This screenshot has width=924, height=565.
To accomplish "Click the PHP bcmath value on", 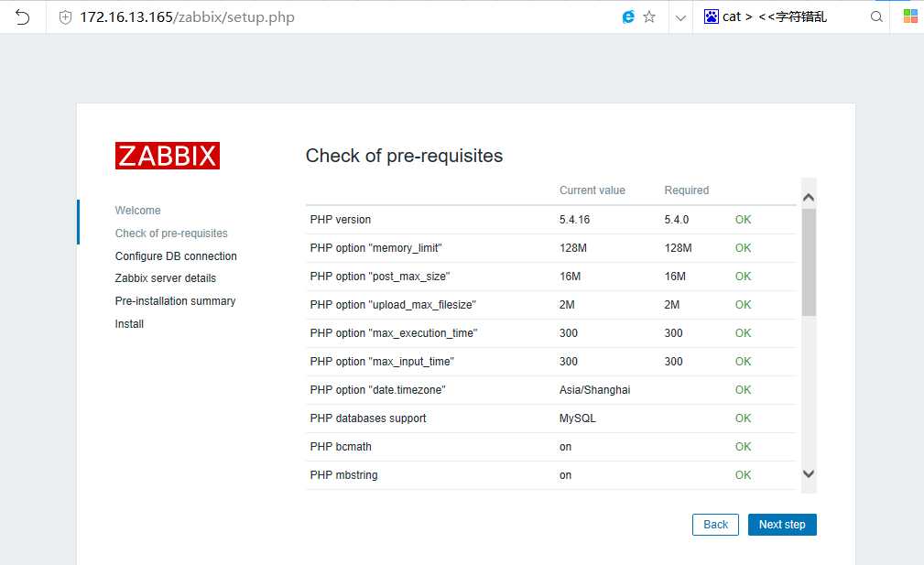I will coord(565,447).
